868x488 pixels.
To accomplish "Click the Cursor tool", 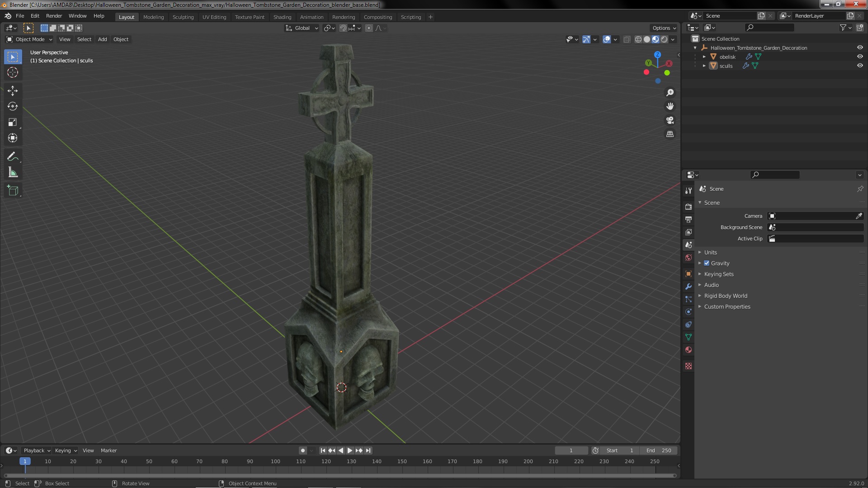I will click(13, 73).
